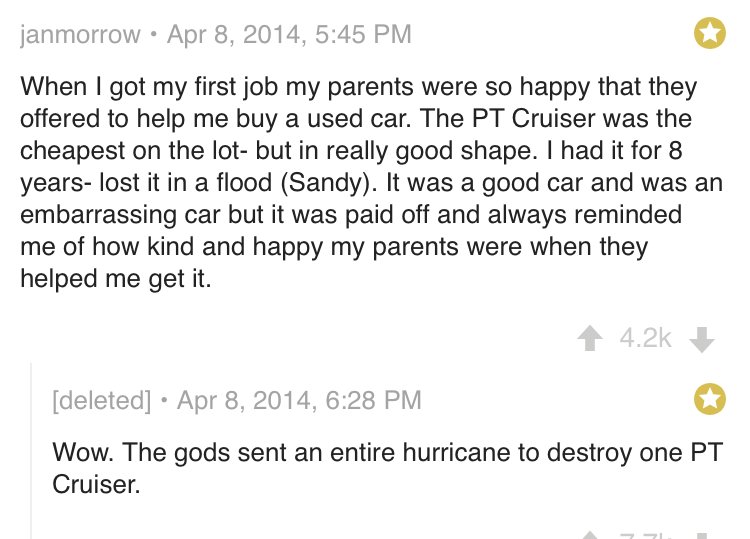The width and height of the screenshot is (750, 539).
Task: Click the partially visible reply vote score
Action: (x=646, y=536)
